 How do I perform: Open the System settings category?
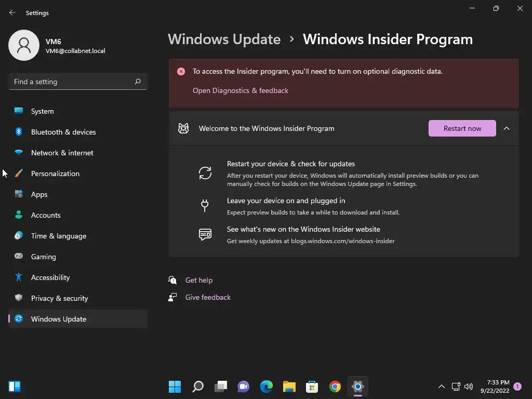78,111
